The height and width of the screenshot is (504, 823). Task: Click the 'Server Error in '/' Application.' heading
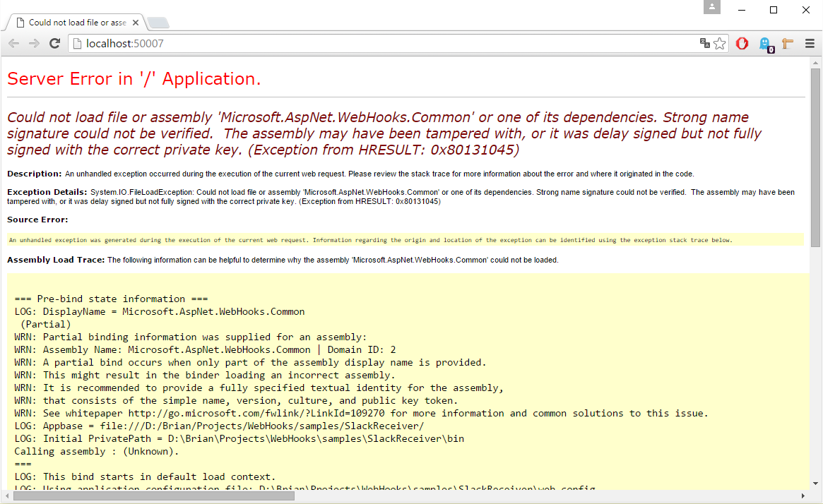134,78
